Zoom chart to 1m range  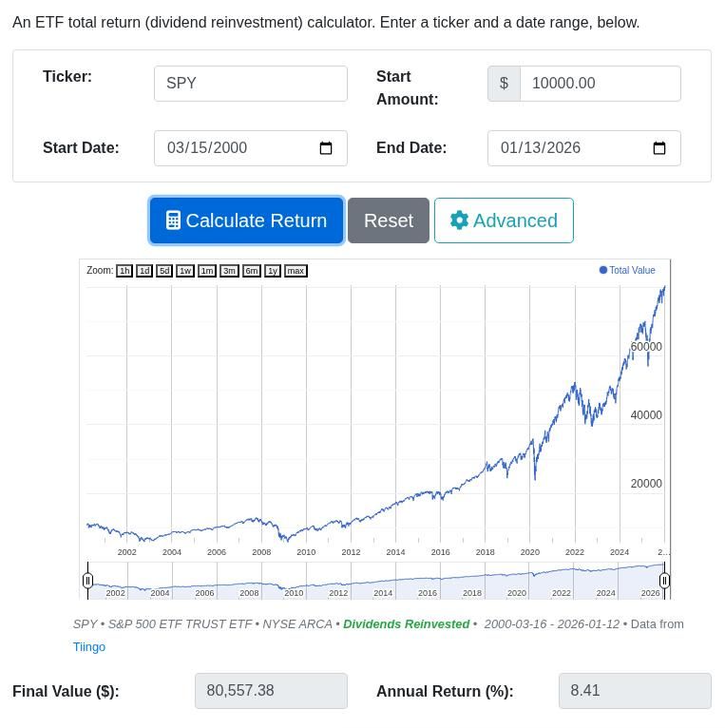(206, 271)
